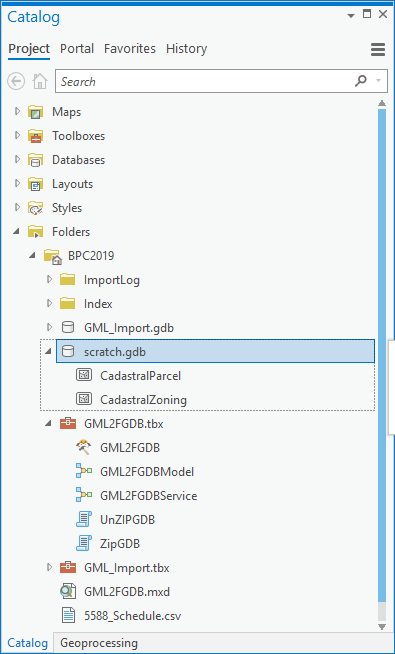The height and width of the screenshot is (654, 395).
Task: Click the CadastralParcel feature class icon
Action: click(84, 375)
